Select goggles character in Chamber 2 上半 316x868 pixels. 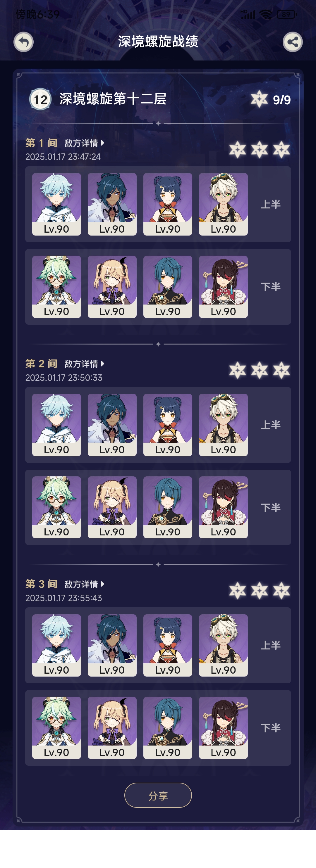(x=223, y=425)
